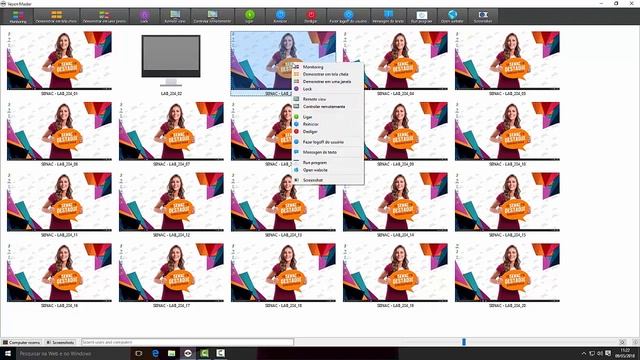This screenshot has height=360, width=640.
Task: Click the thumbnail size slider handle
Action: (464, 342)
